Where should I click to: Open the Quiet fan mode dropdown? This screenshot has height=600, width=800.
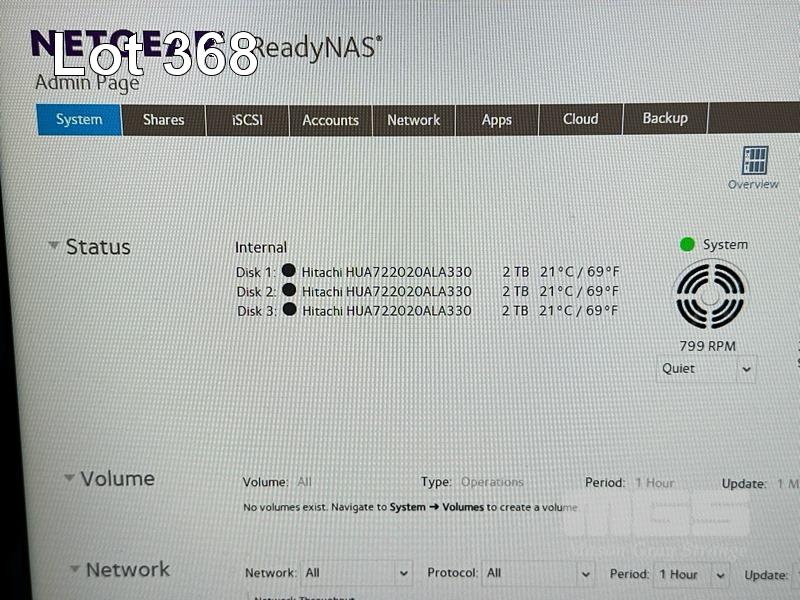point(705,369)
